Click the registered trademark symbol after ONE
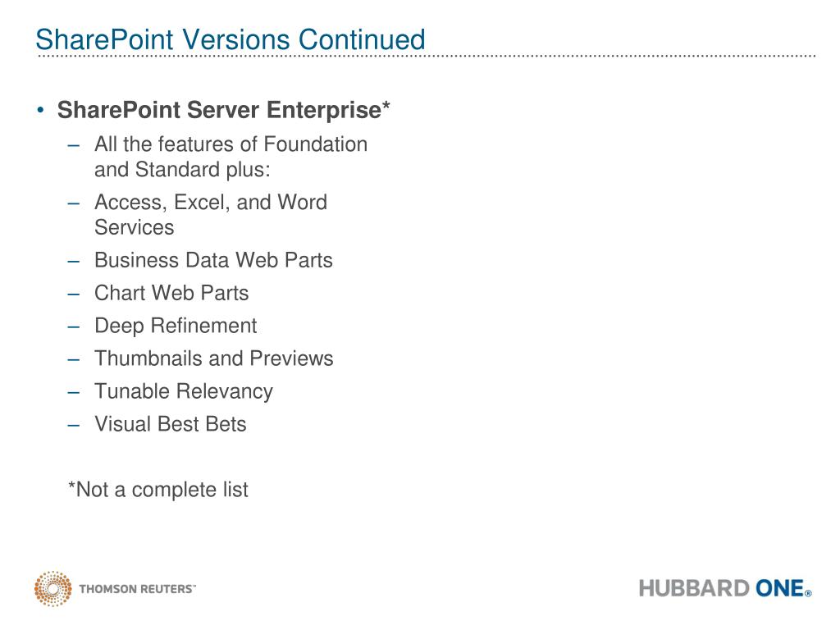Image resolution: width=840 pixels, height=630 pixels. click(x=808, y=593)
